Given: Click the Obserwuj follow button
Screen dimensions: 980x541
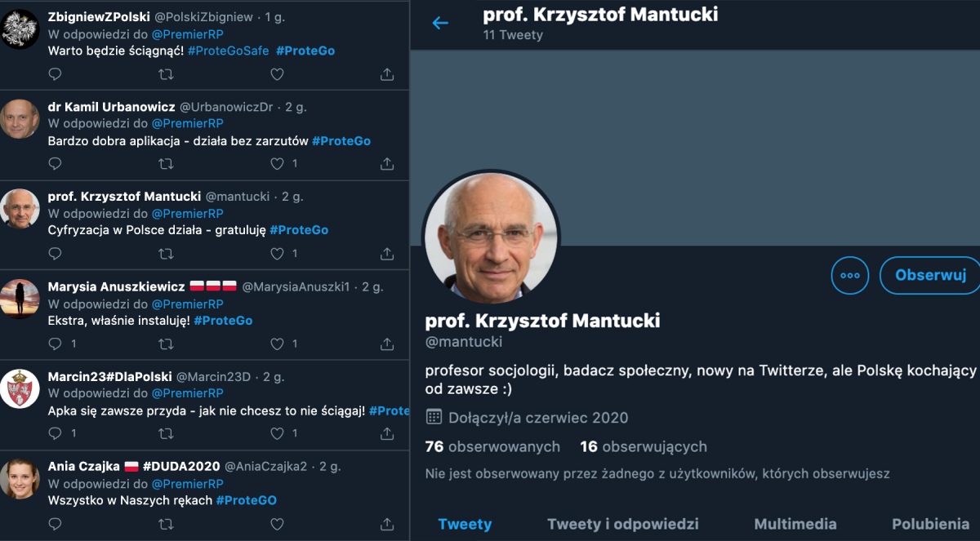Looking at the screenshot, I should pyautogui.click(x=931, y=275).
